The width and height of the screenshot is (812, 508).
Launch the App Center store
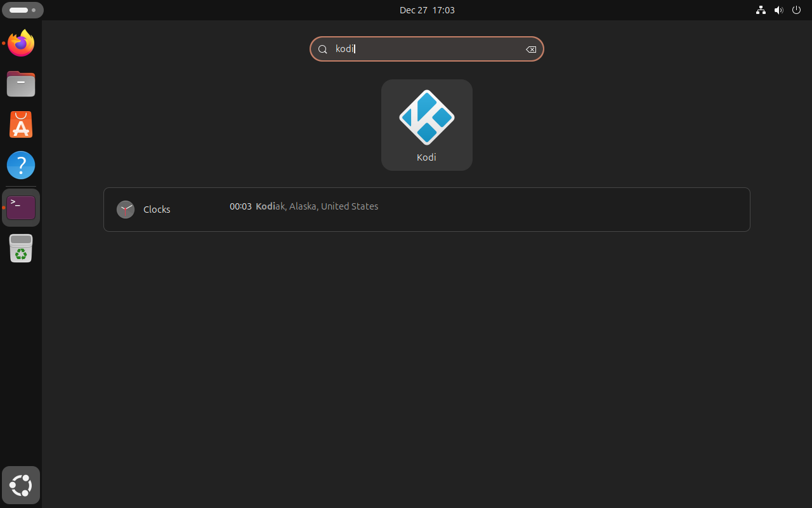click(21, 124)
